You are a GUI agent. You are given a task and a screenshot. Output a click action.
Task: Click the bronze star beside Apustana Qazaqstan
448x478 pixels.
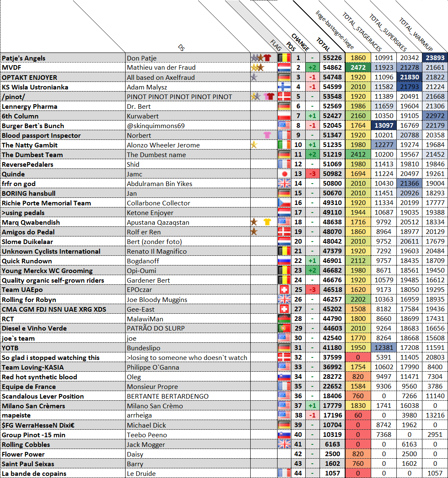254,222
